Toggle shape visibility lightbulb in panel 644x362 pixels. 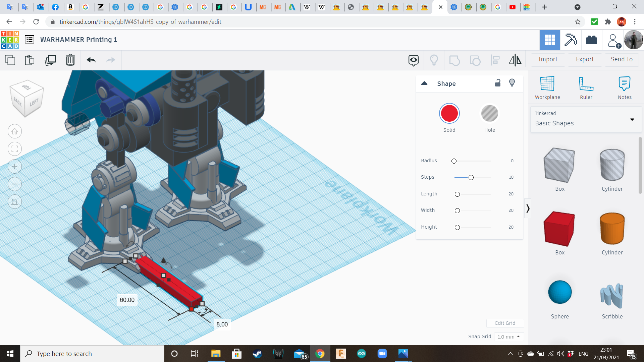[x=512, y=83]
